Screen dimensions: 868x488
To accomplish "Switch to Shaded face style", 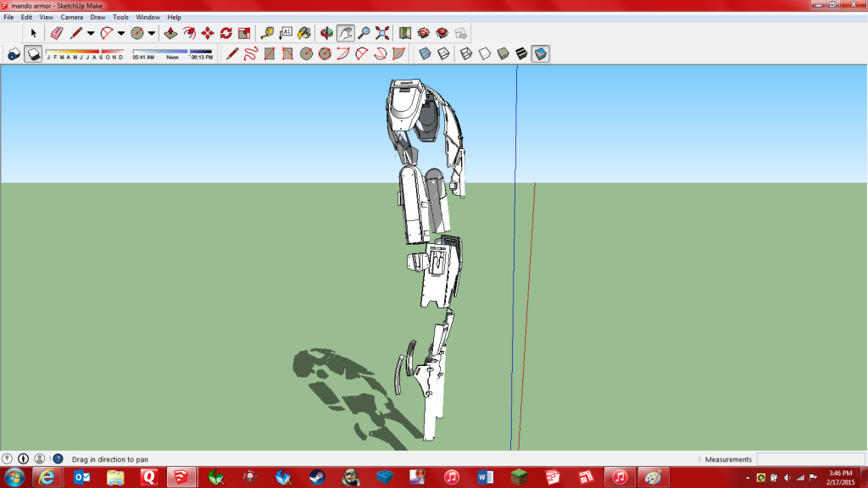I will coord(503,53).
